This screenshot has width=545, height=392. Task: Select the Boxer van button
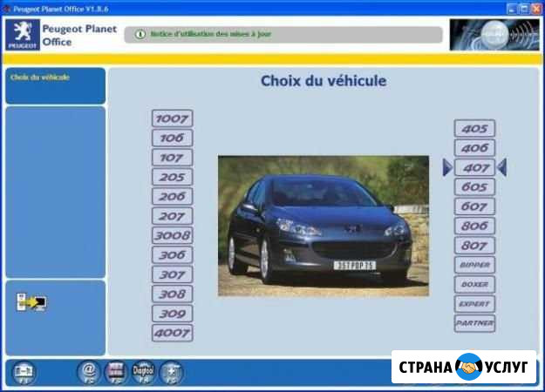pyautogui.click(x=474, y=284)
